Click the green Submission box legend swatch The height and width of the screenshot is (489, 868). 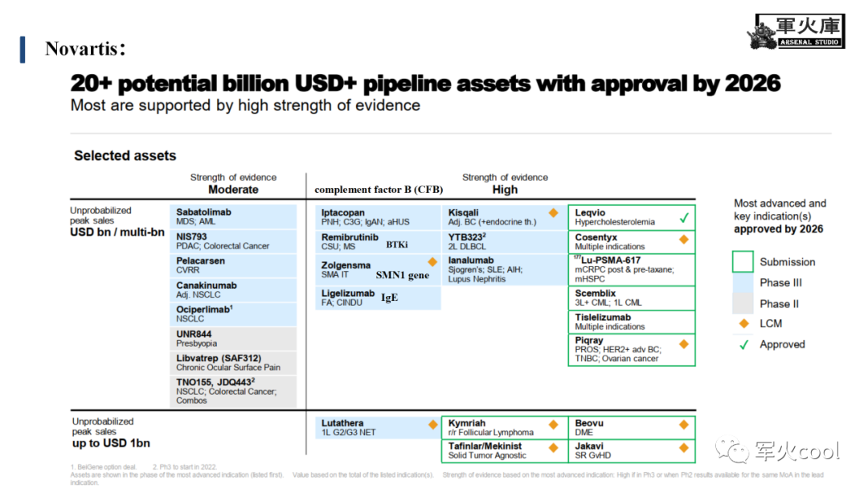pos(743,261)
